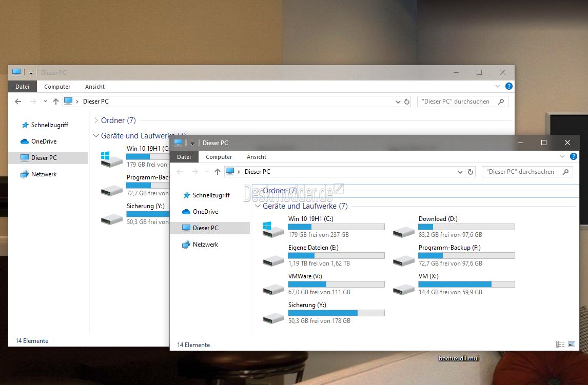This screenshot has height=385, width=588.
Task: Click the "14 Elemente" status text in back window
Action: click(32, 341)
